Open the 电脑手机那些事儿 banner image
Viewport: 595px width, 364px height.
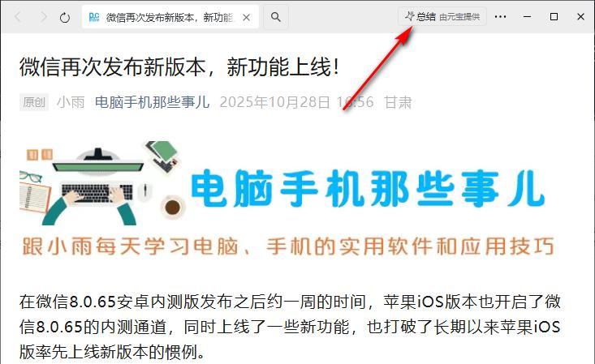pyautogui.click(x=287, y=199)
